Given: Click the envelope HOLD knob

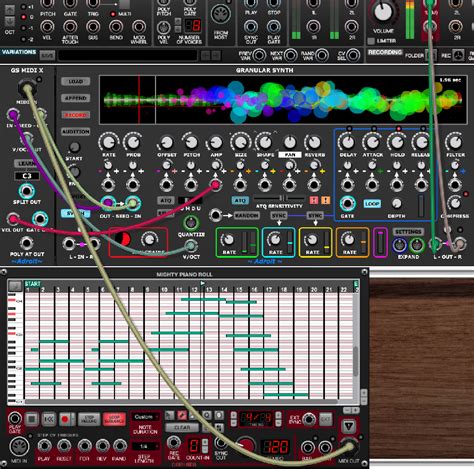Looking at the screenshot, I should point(397,142).
